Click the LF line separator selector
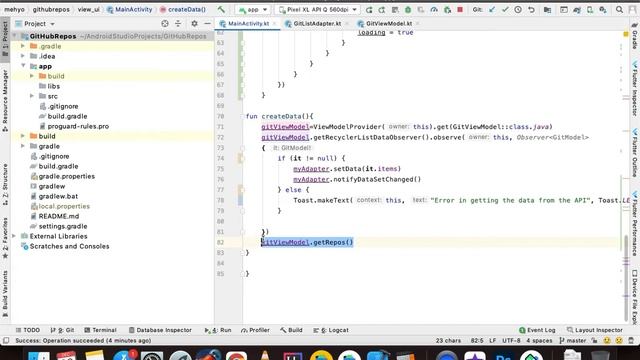This screenshot has height=360, width=640. (493, 340)
